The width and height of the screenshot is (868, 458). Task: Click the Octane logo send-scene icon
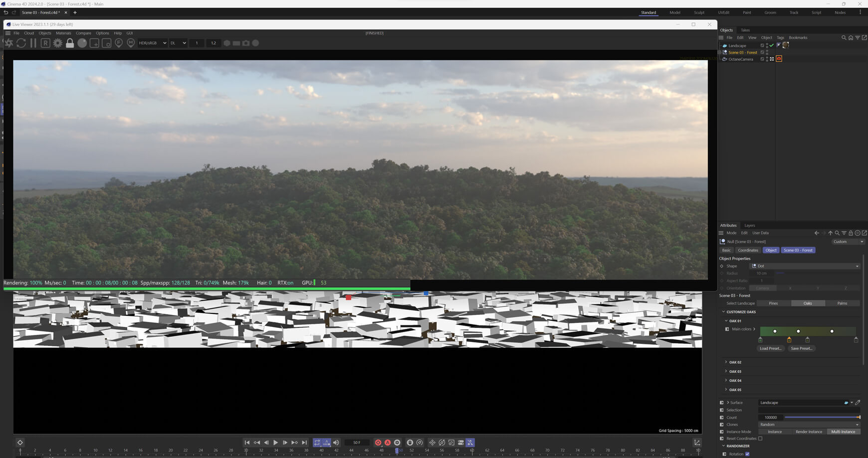pyautogui.click(x=8, y=43)
